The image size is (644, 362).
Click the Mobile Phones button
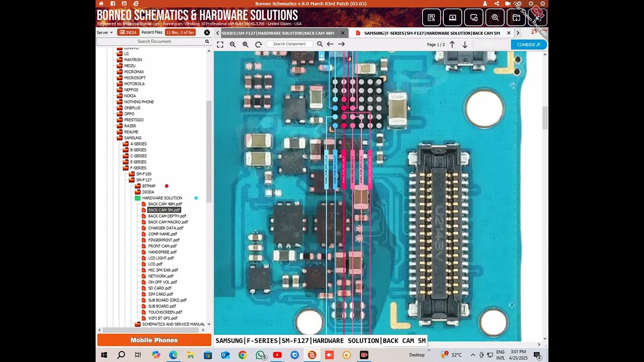[154, 340]
